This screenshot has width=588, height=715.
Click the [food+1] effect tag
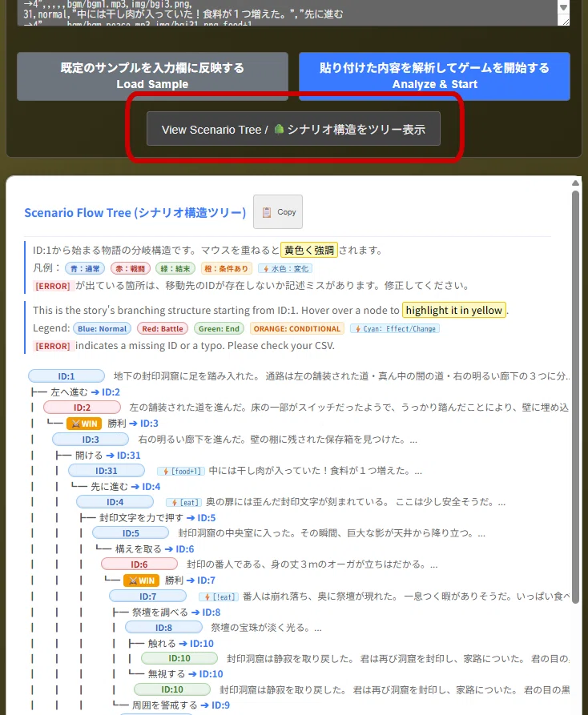(181, 471)
